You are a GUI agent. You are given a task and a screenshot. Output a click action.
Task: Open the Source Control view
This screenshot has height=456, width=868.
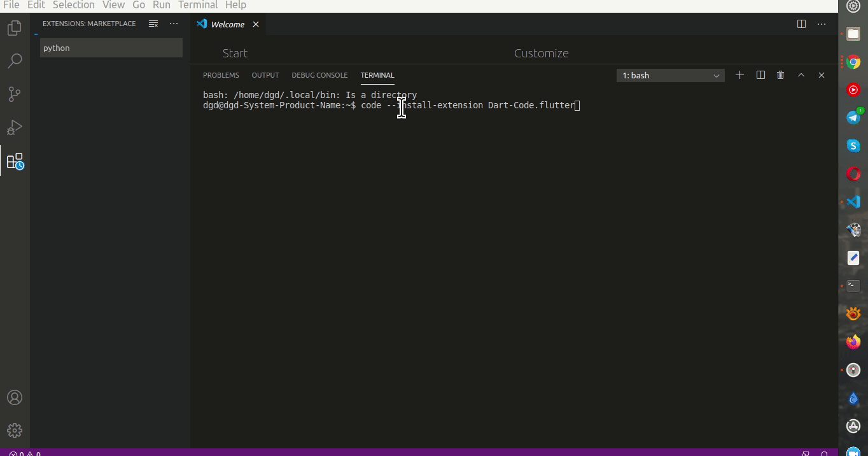pos(14,94)
